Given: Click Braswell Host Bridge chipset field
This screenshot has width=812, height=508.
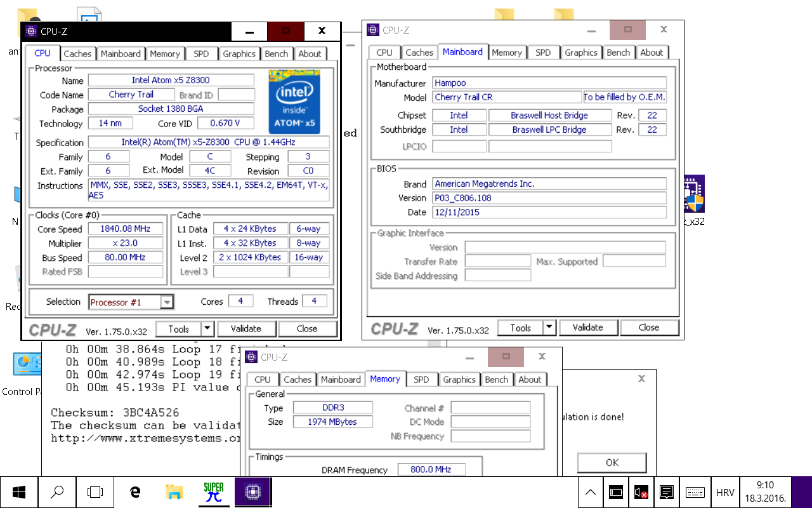Looking at the screenshot, I should coord(549,115).
